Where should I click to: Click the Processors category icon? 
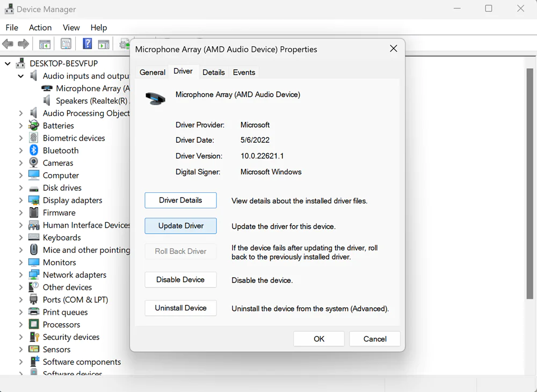(33, 324)
